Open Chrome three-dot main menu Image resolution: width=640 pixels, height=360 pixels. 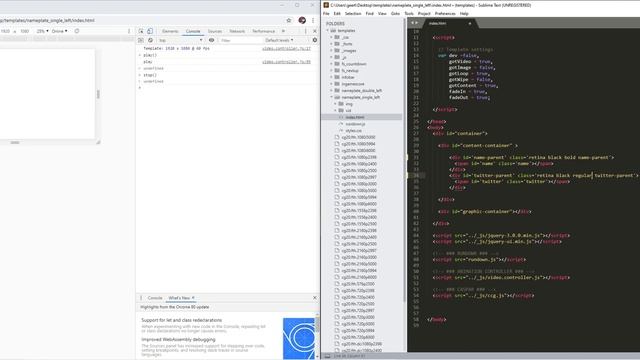point(313,20)
